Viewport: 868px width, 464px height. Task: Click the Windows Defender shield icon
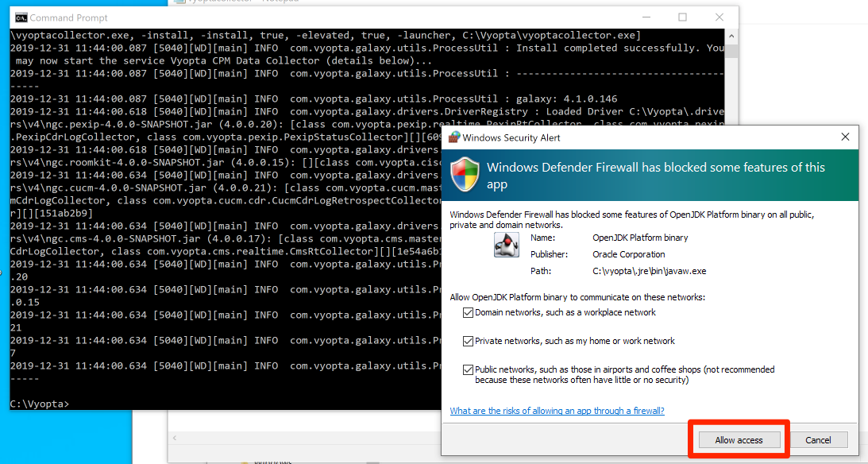click(465, 174)
